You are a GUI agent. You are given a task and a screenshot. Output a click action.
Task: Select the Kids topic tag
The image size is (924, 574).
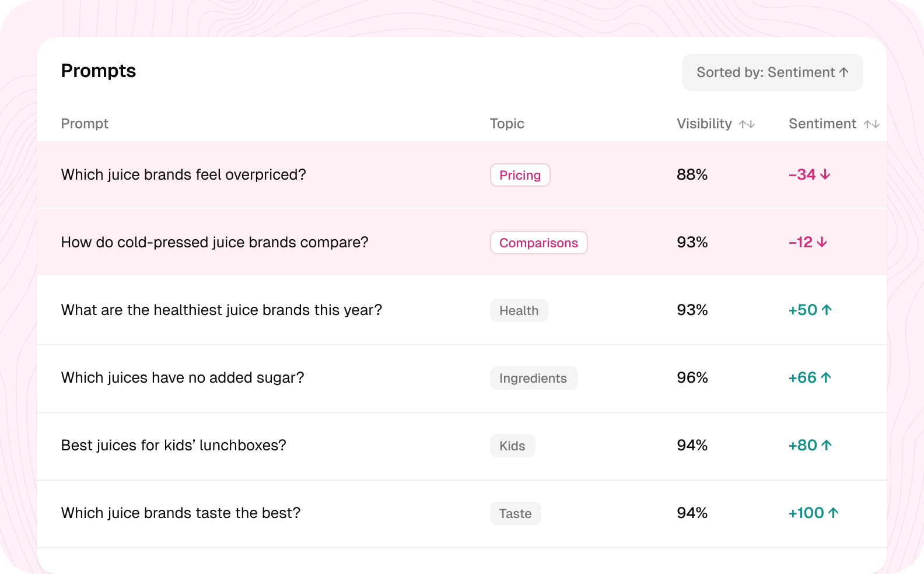[513, 446]
